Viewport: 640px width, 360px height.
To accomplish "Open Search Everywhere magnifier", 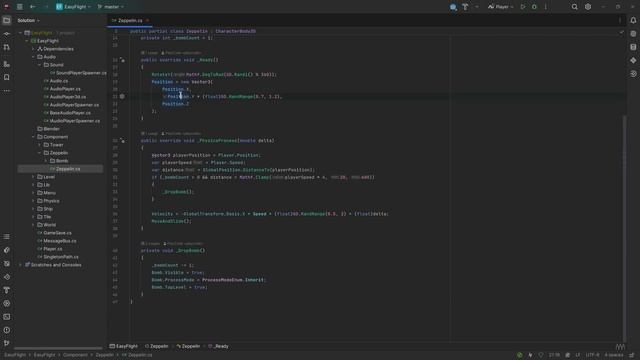I will 574,7.
